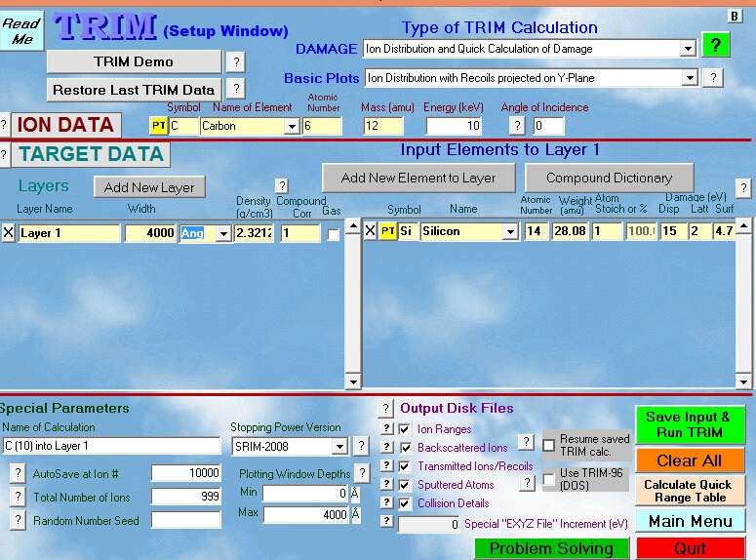The height and width of the screenshot is (560, 756).
Task: Open the Compound Dictionary
Action: click(x=610, y=178)
